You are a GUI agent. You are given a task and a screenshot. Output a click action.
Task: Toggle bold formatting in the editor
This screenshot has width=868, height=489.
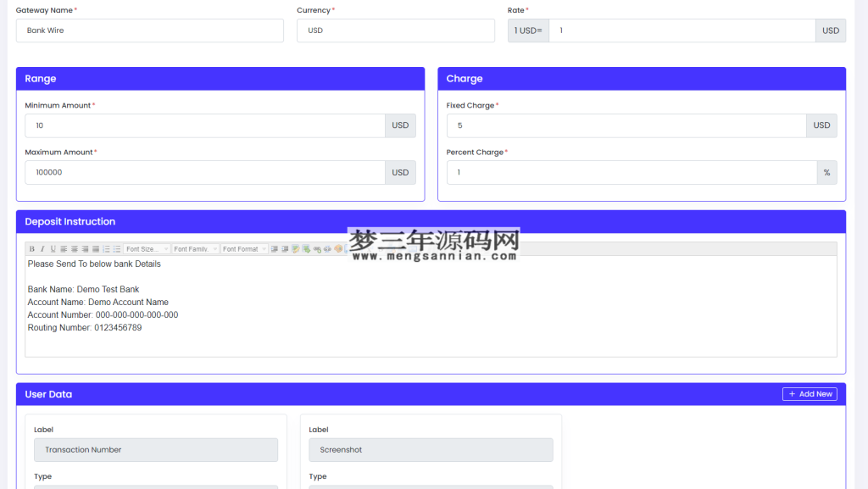31,248
